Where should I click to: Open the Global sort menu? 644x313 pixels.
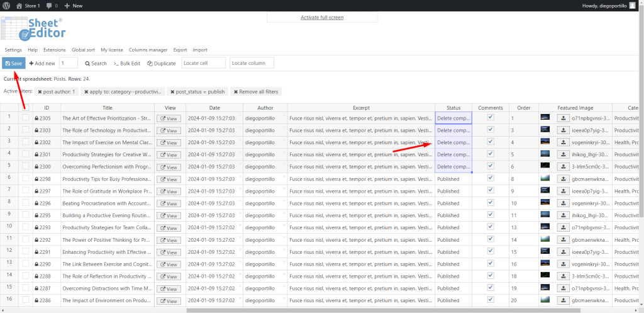point(84,50)
